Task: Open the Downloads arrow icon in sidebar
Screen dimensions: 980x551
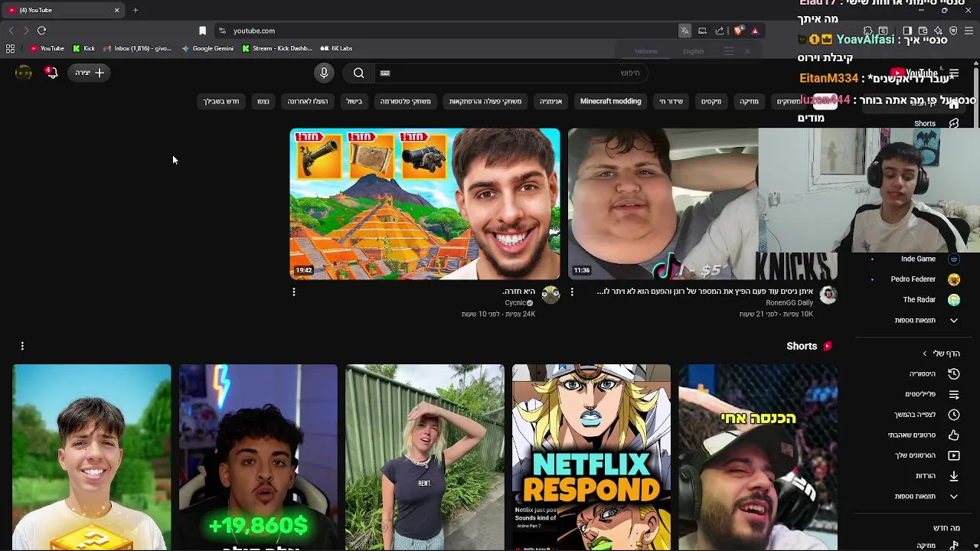Action: pos(954,476)
